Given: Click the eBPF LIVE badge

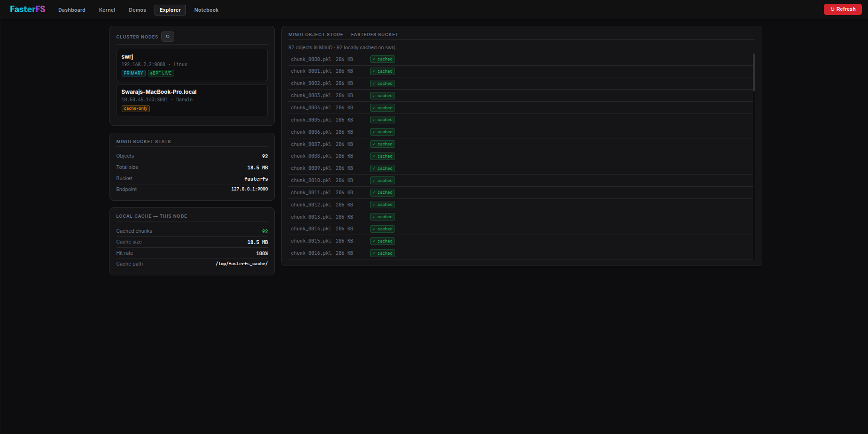Looking at the screenshot, I should click(161, 73).
